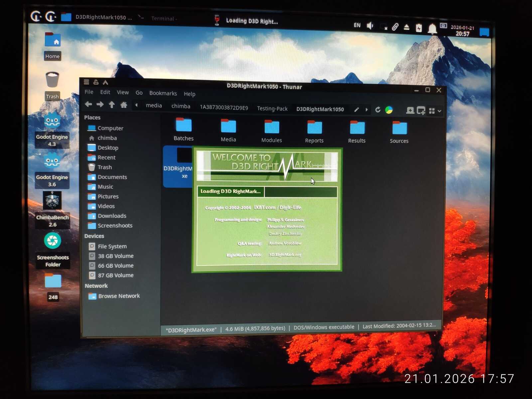Select the Godot Engine 4.3 desktop icon
532x399 pixels.
[x=52, y=130]
